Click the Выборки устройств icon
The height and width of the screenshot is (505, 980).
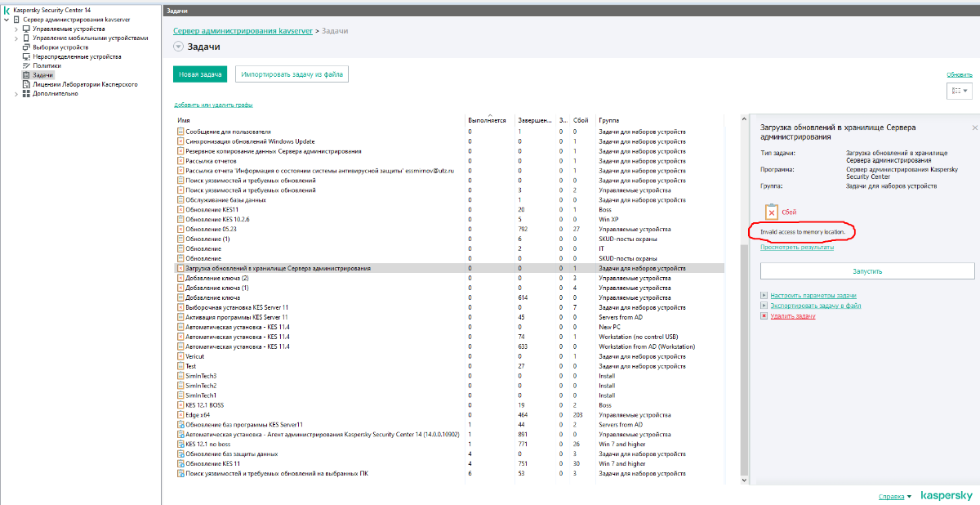(x=26, y=47)
